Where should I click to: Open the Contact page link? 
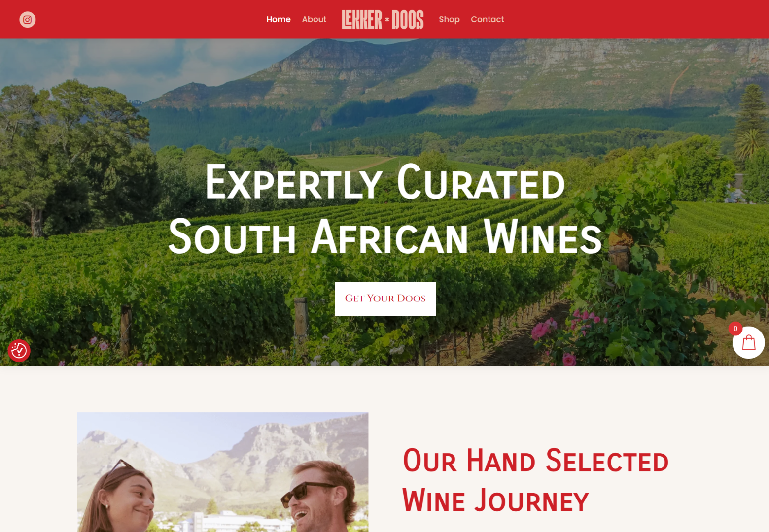488,19
